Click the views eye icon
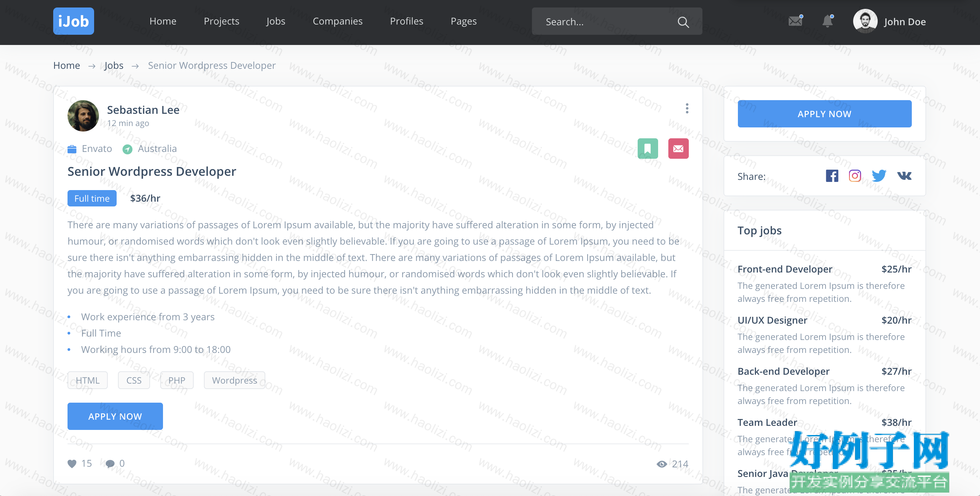Viewport: 980px width, 496px height. tap(662, 464)
